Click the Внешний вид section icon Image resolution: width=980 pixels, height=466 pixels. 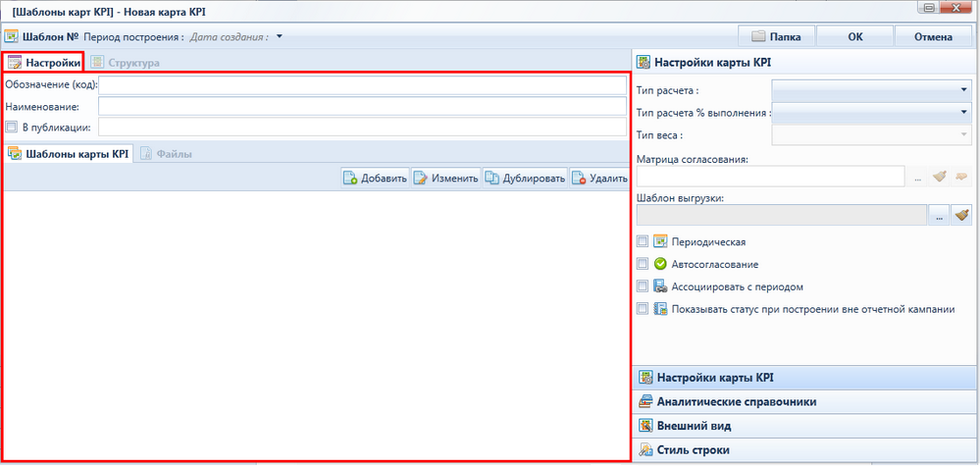(x=645, y=426)
